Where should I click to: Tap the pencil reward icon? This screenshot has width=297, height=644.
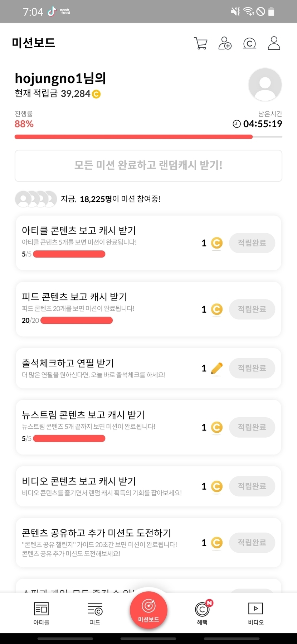(216, 368)
